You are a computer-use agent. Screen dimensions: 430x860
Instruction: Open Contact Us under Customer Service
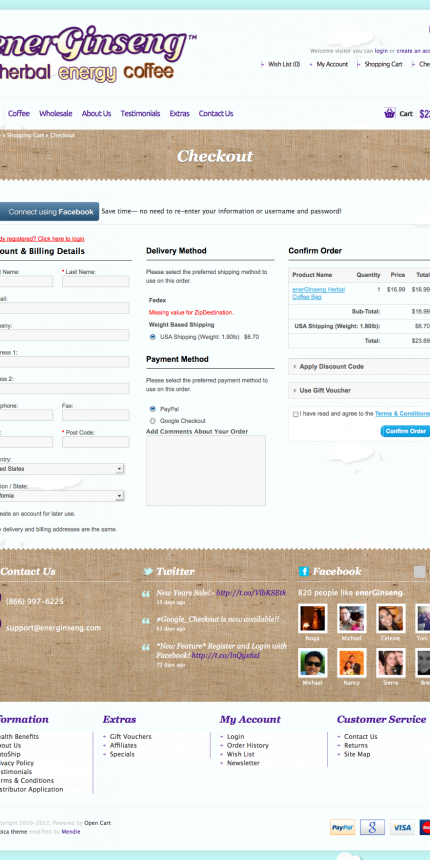361,737
